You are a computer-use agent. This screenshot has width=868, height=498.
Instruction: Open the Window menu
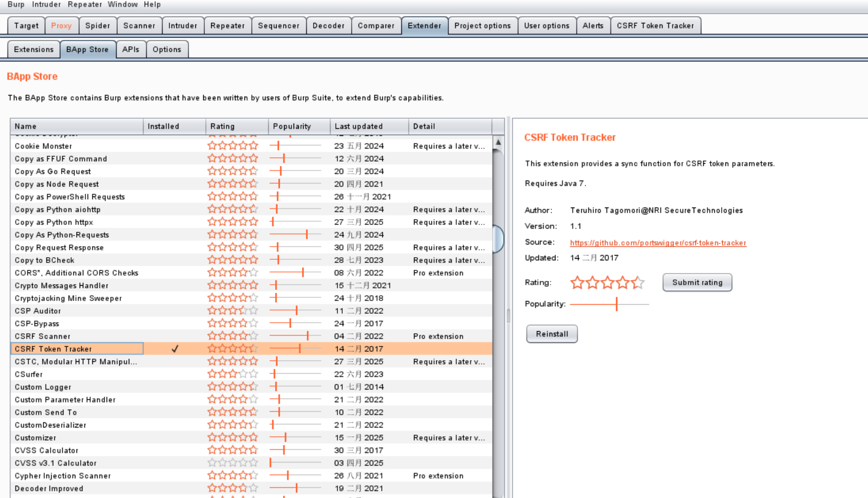[x=122, y=4]
